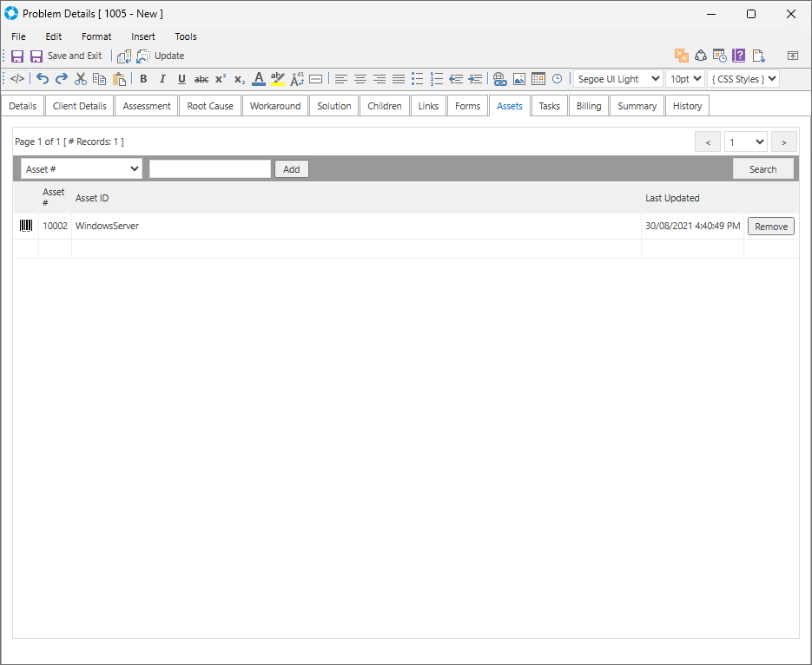Click the Undo arrow icon
The width and height of the screenshot is (812, 665).
click(43, 79)
